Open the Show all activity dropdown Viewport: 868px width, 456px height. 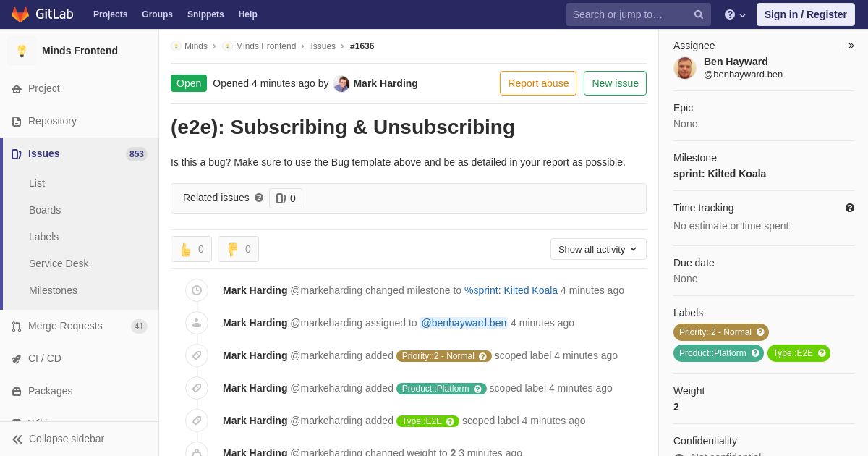click(x=598, y=249)
